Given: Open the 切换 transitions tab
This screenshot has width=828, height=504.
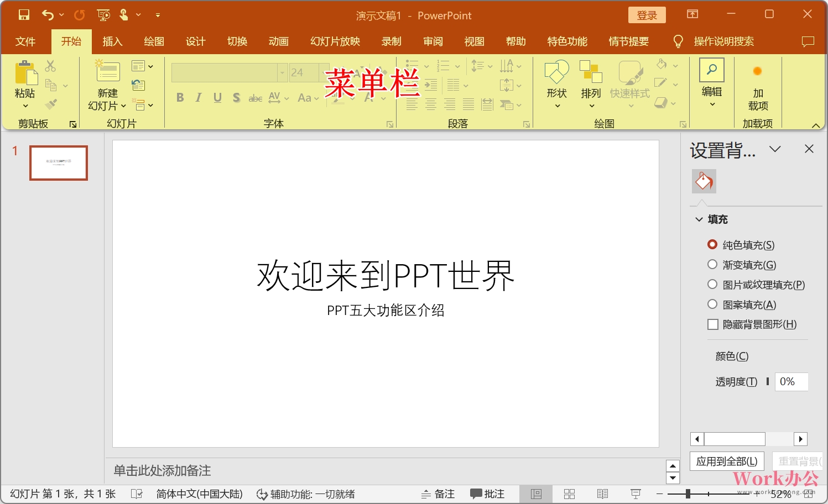Looking at the screenshot, I should pos(237,41).
